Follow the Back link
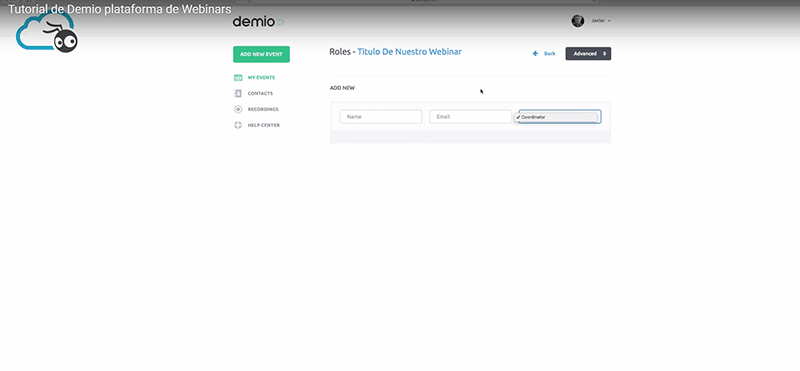Image resolution: width=800 pixels, height=371 pixels. [x=549, y=54]
